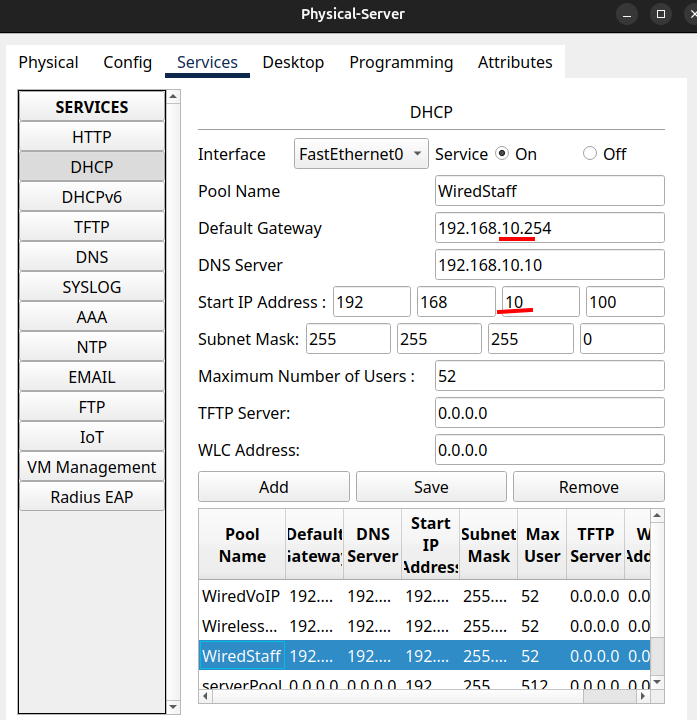Viewport: 697px width, 720px height.
Task: Open the SYSLOG service
Action: [92, 287]
